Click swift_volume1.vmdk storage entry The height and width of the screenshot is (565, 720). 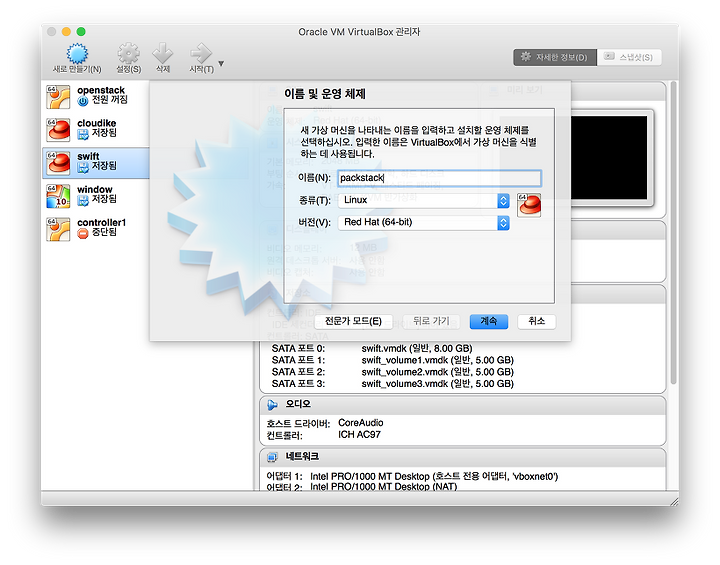tap(438, 360)
